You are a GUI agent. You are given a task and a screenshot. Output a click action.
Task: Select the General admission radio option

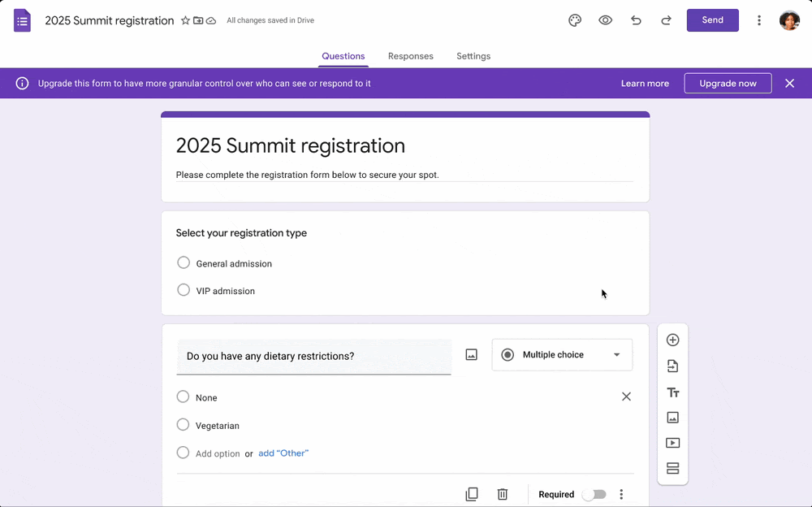[x=184, y=262]
